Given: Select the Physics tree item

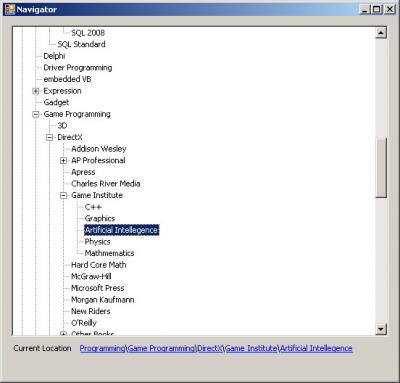Looking at the screenshot, I should point(97,242).
